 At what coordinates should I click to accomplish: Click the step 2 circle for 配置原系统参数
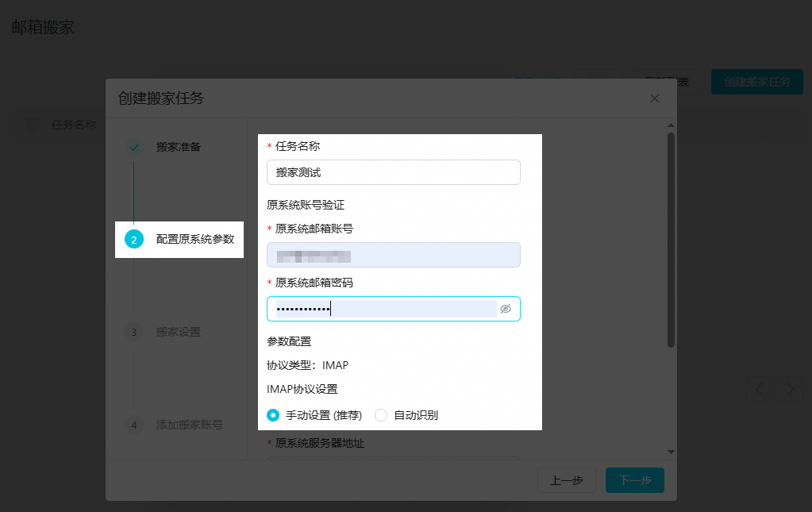coord(133,239)
